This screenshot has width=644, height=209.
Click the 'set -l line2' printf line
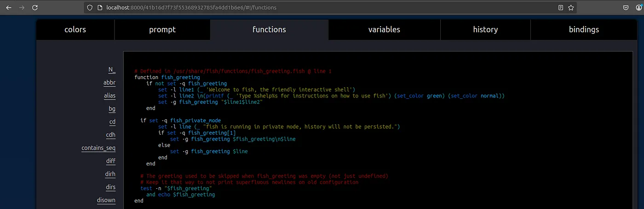(331, 96)
